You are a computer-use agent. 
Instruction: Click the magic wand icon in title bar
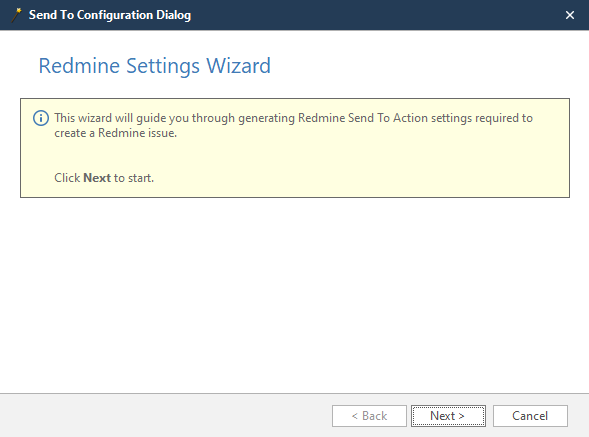[17, 15]
